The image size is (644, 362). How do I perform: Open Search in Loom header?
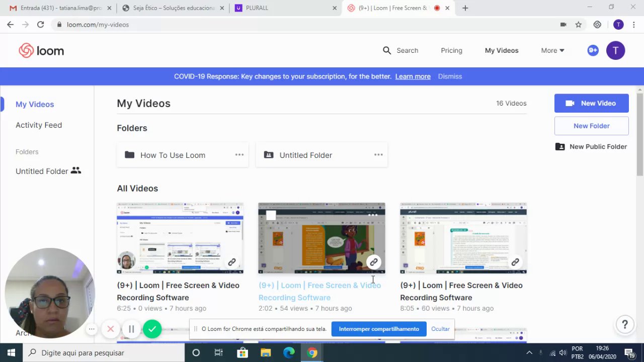click(400, 50)
